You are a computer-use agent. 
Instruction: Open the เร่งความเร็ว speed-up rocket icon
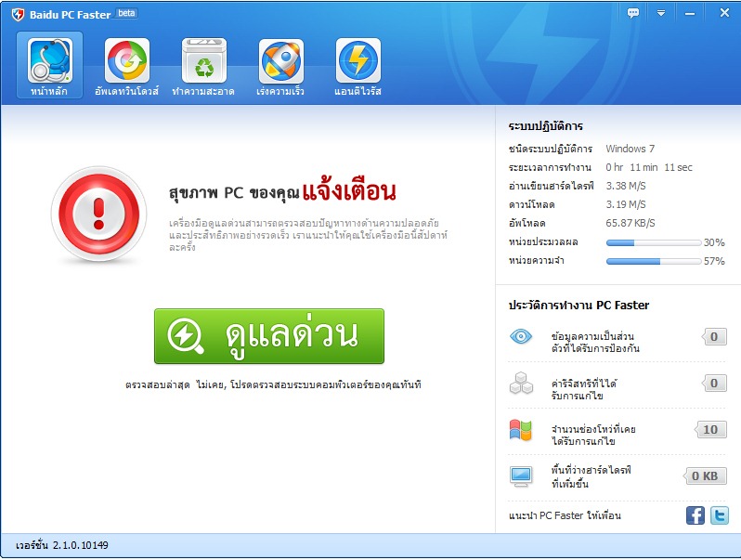pyautogui.click(x=280, y=61)
